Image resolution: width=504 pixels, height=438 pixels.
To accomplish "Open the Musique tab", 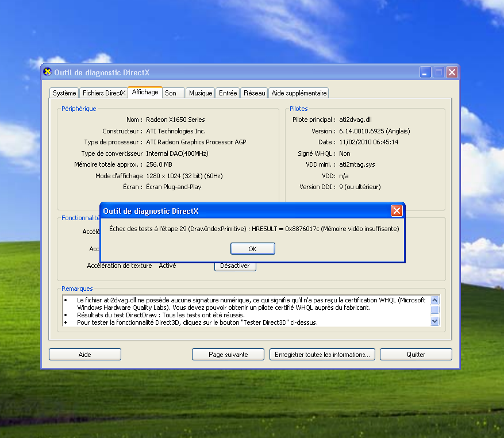I will coord(200,93).
